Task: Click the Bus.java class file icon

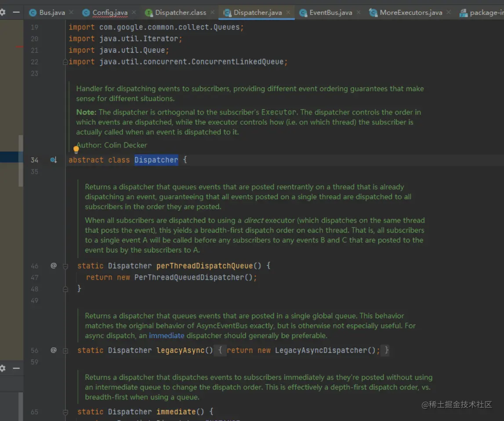Action: click(x=33, y=13)
